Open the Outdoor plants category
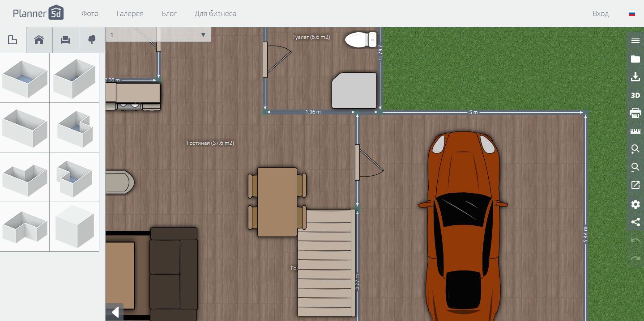The height and width of the screenshot is (321, 644). (x=91, y=40)
